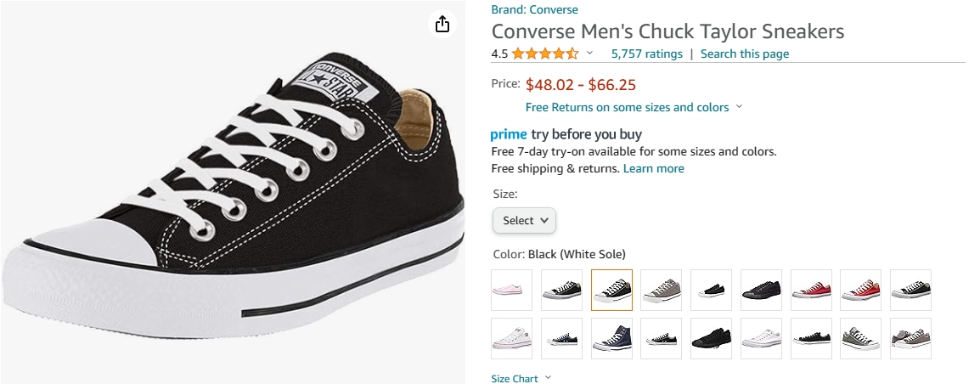Image resolution: width=980 pixels, height=384 pixels.
Task: Click Learn more about prime try-on
Action: pos(653,168)
